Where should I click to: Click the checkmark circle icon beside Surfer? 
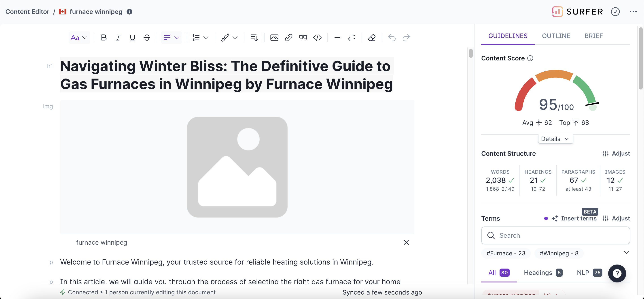(x=615, y=12)
